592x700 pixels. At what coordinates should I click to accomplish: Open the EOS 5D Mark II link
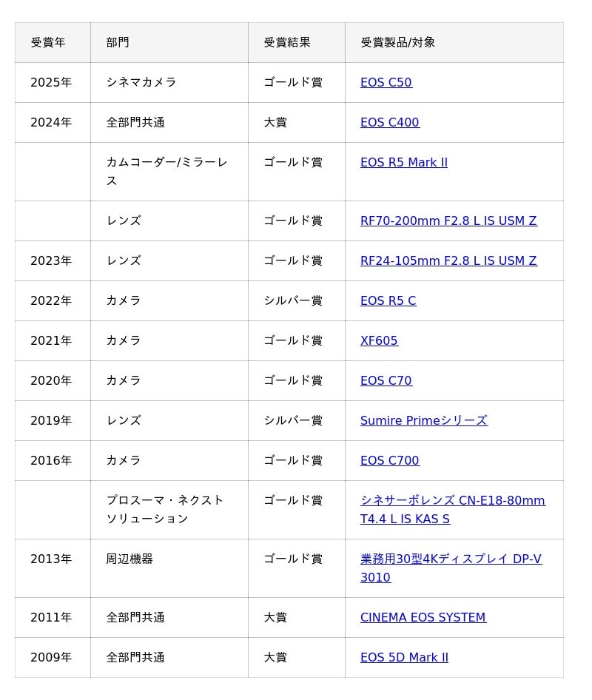coord(404,657)
